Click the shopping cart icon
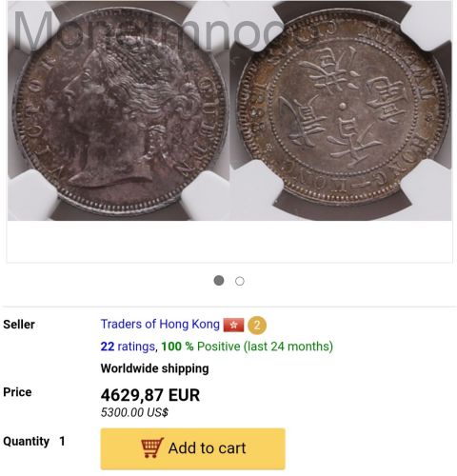 tap(152, 447)
